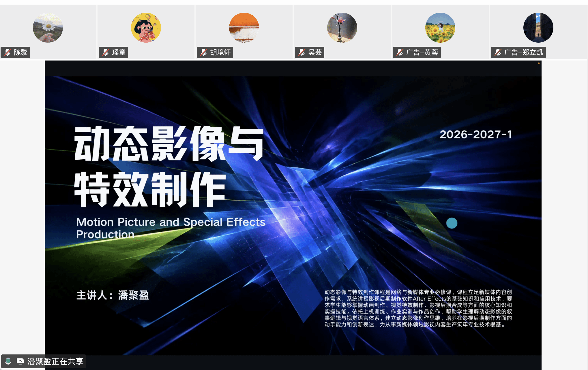Viewport: 588px width, 370px height.
Task: Click 瑶童's cartoon avatar
Action: click(146, 28)
